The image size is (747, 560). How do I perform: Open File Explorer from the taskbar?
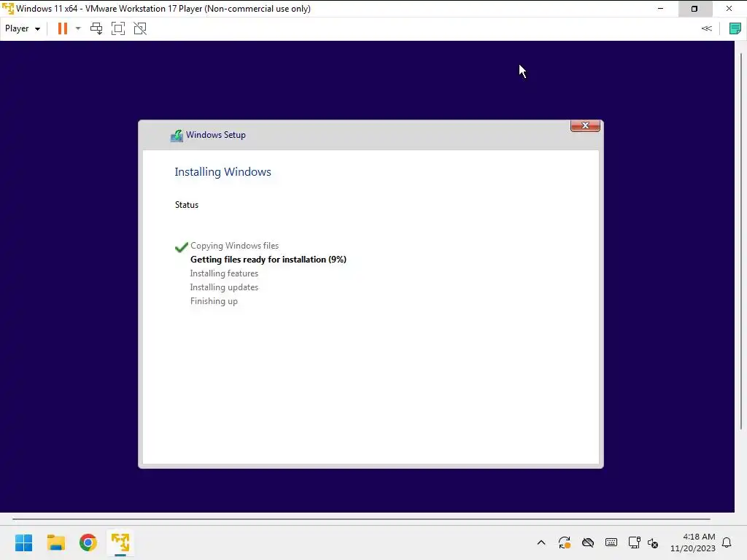(x=55, y=542)
